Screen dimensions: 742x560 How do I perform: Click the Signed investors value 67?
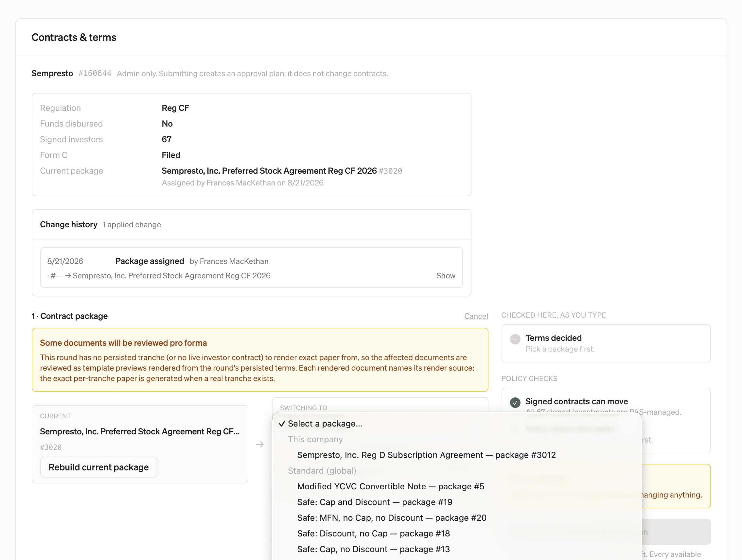click(x=167, y=139)
